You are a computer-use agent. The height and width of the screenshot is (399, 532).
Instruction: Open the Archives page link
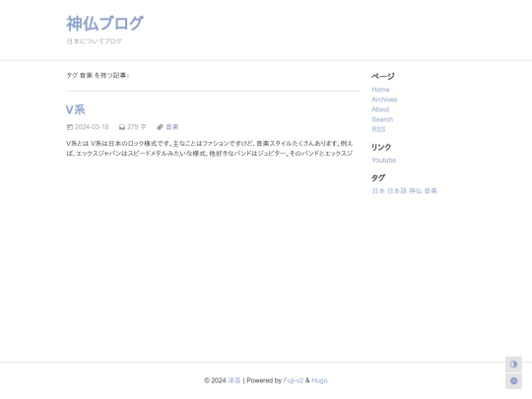(384, 100)
